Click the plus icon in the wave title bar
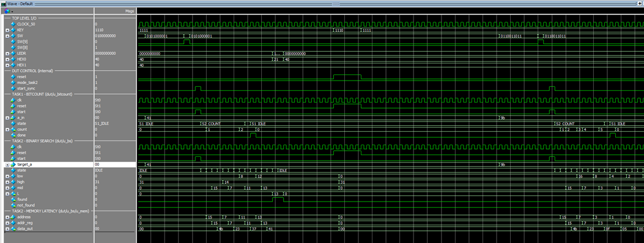This screenshot has width=644, height=243. [639, 3]
